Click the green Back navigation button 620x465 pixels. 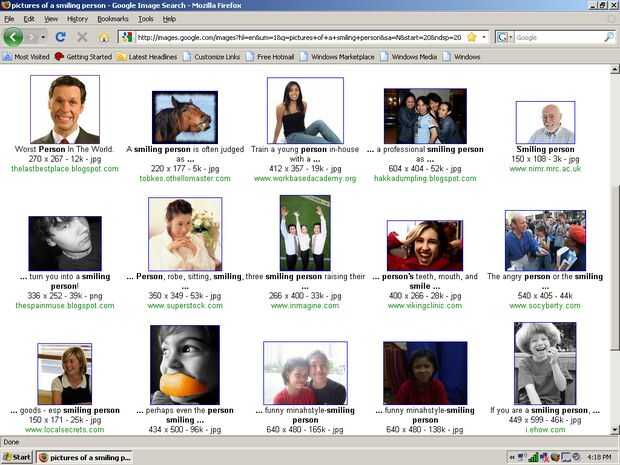coord(13,37)
